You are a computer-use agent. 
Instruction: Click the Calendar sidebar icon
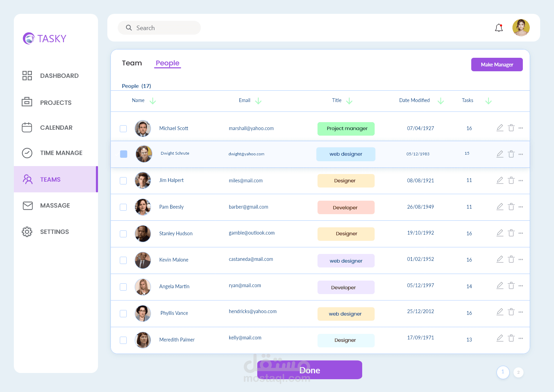(x=27, y=127)
